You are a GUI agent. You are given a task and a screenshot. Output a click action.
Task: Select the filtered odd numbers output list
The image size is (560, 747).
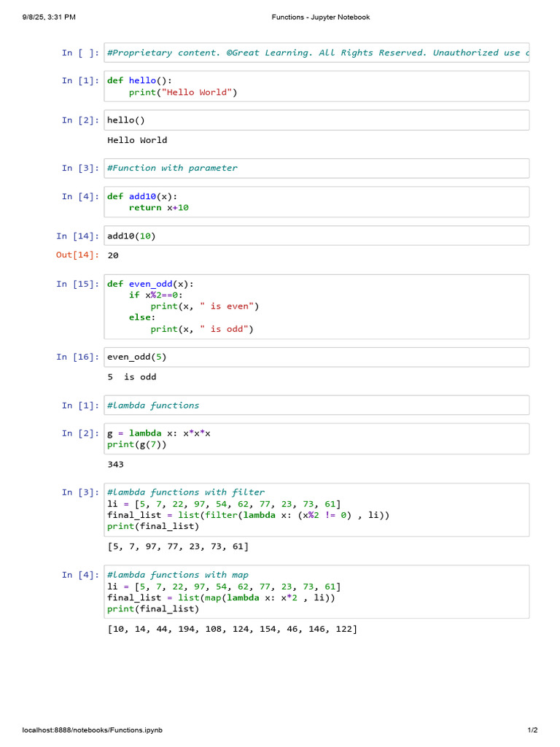tap(178, 546)
